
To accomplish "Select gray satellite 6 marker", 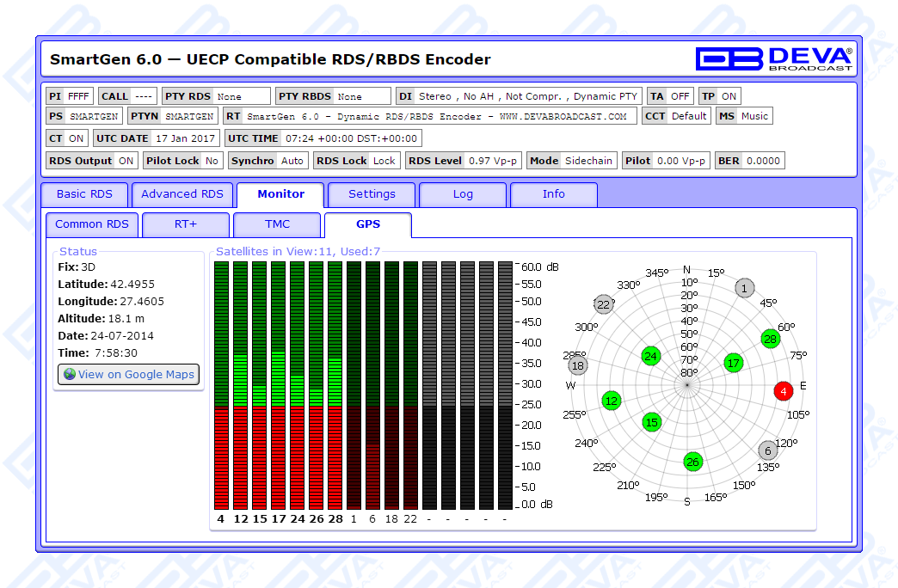I will coord(767,450).
